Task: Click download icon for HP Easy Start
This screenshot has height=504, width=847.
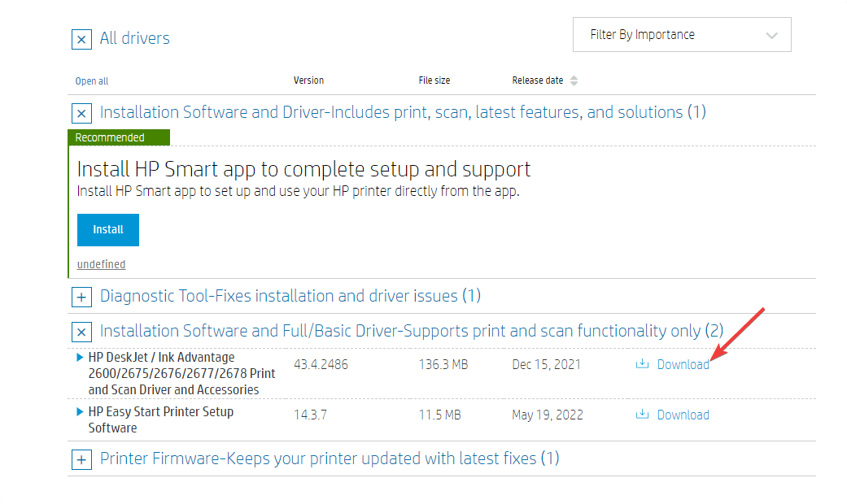Action: [642, 415]
